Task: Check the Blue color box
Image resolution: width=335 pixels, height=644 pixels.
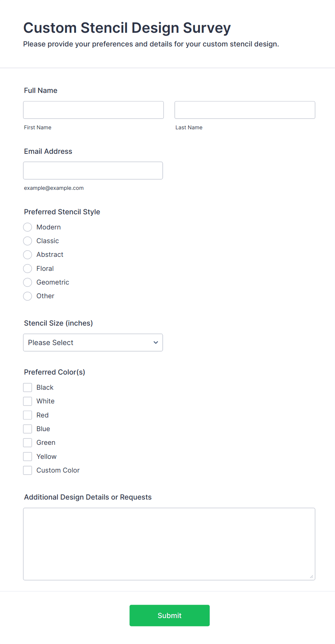Action: point(28,429)
